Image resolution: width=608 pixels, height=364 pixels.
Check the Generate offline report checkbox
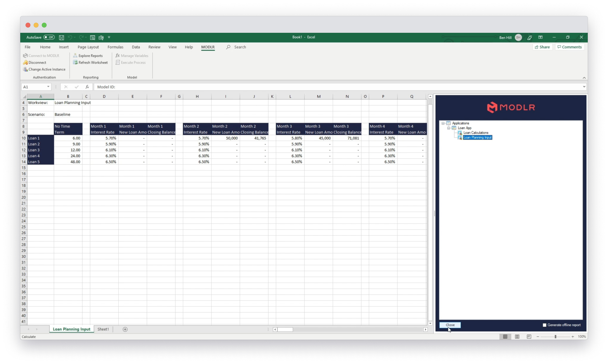point(544,325)
